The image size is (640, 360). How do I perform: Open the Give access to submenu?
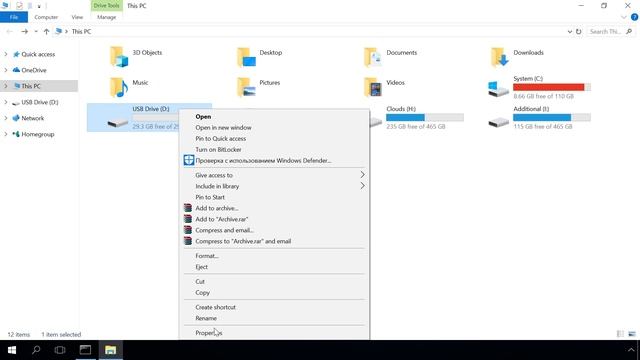tap(274, 175)
